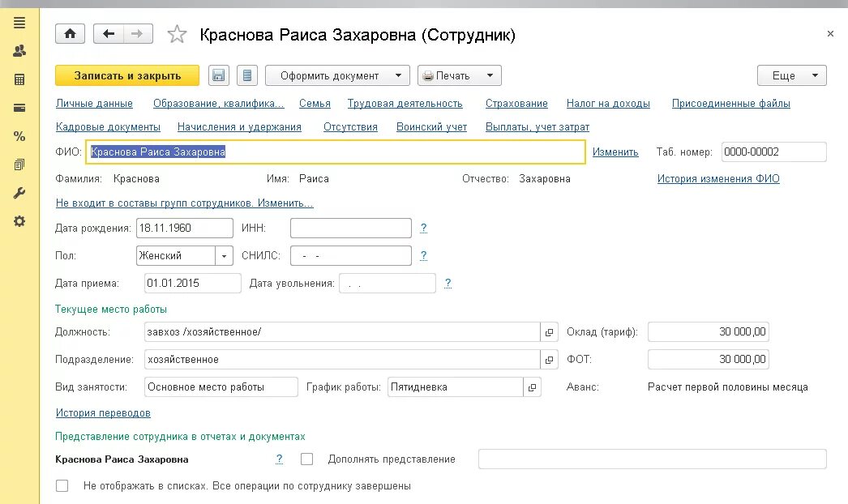Navigate back with the left arrow
The height and width of the screenshot is (504, 848).
[x=109, y=34]
